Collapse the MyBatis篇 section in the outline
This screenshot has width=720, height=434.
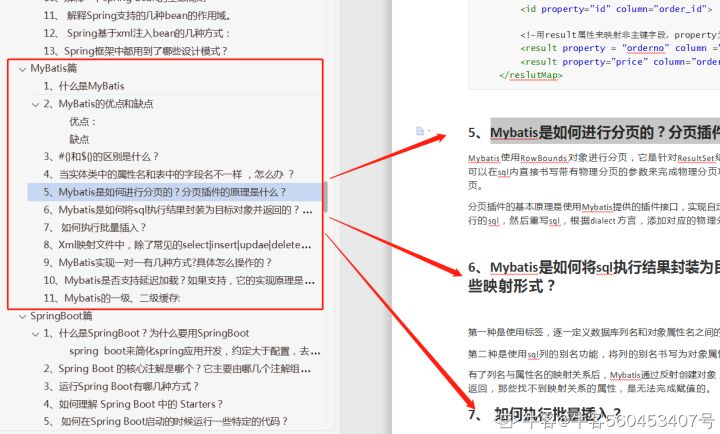[x=22, y=69]
